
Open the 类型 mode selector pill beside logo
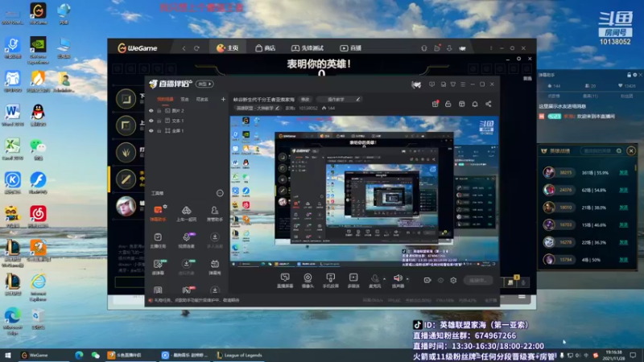point(204,84)
